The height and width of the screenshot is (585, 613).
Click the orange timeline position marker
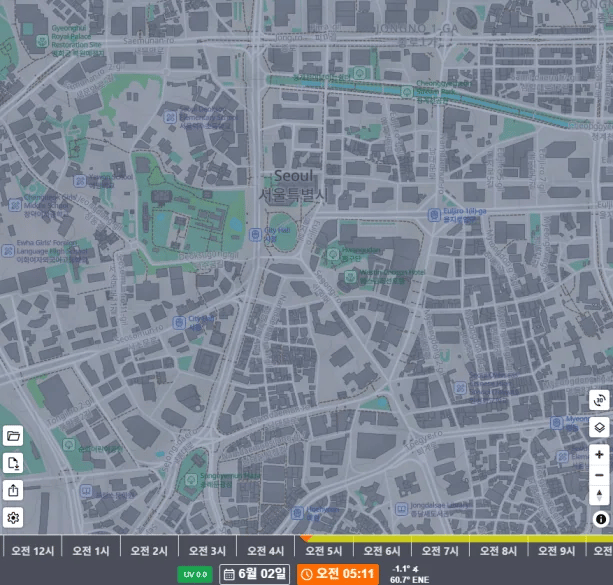pyautogui.click(x=305, y=538)
